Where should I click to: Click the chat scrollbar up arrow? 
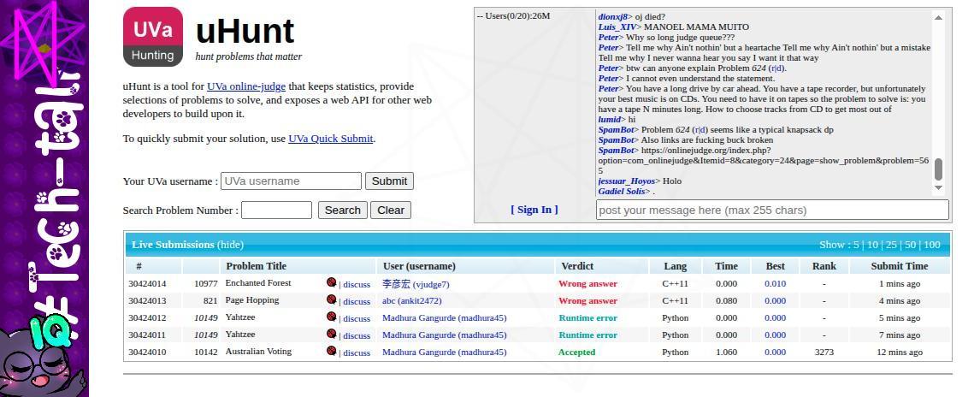coord(938,17)
